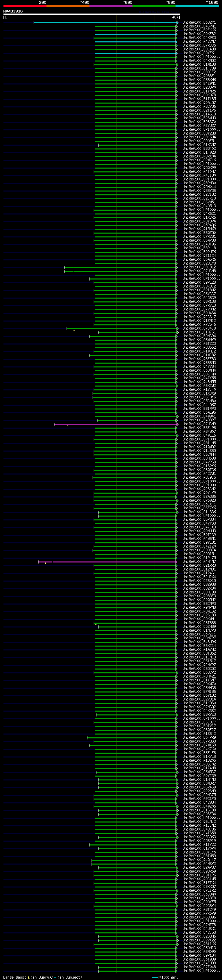Image resolution: width=222 pixels, height=980 pixels.
Task: Select hit label UniRef100_A7UCH9
Action: 199,424
